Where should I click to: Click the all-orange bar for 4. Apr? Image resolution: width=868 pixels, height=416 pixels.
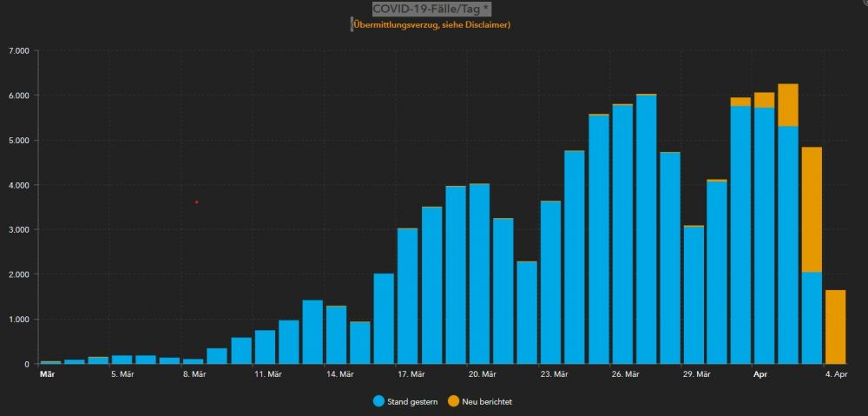pyautogui.click(x=835, y=327)
